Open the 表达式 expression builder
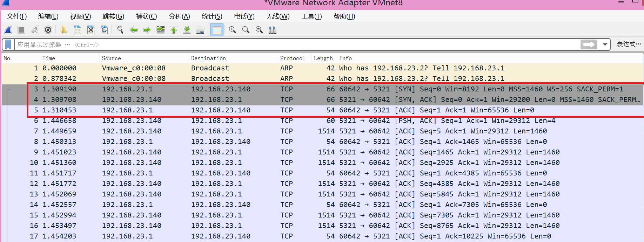Image resolution: width=644 pixels, height=242 pixels. tap(629, 44)
